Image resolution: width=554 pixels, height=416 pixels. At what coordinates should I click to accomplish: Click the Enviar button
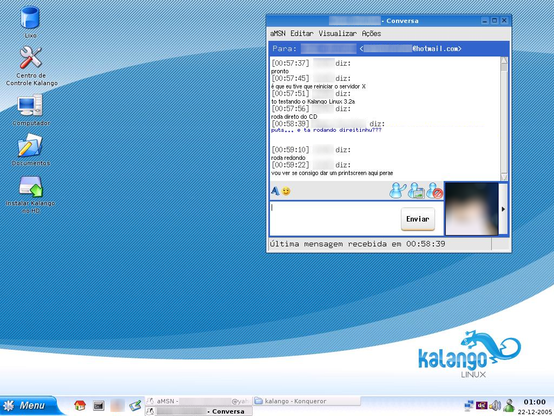(418, 219)
